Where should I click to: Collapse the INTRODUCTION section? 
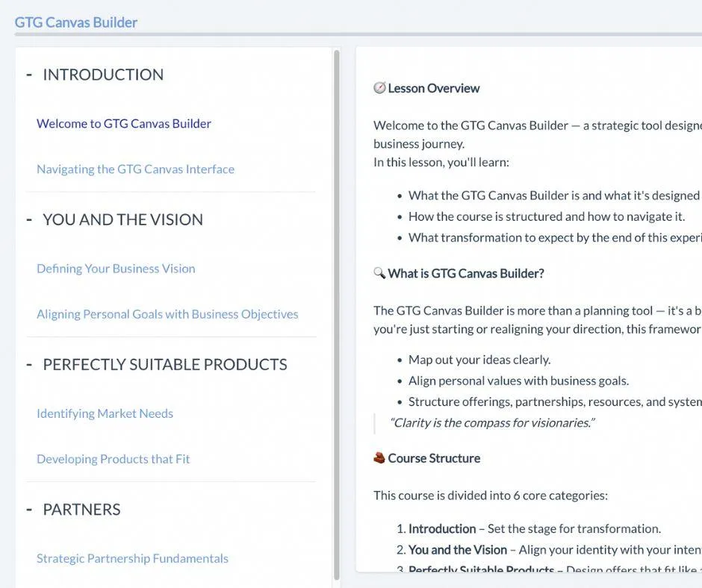tap(29, 75)
